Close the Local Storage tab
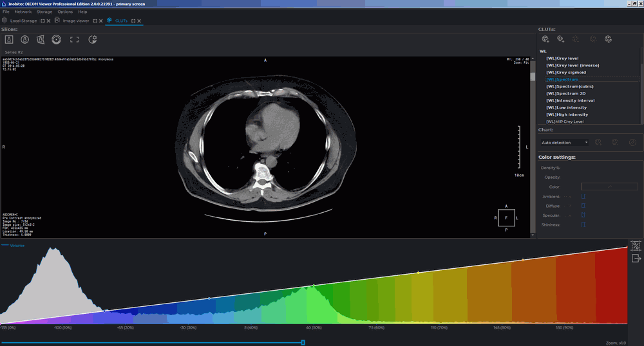The width and height of the screenshot is (644, 346). tap(48, 21)
